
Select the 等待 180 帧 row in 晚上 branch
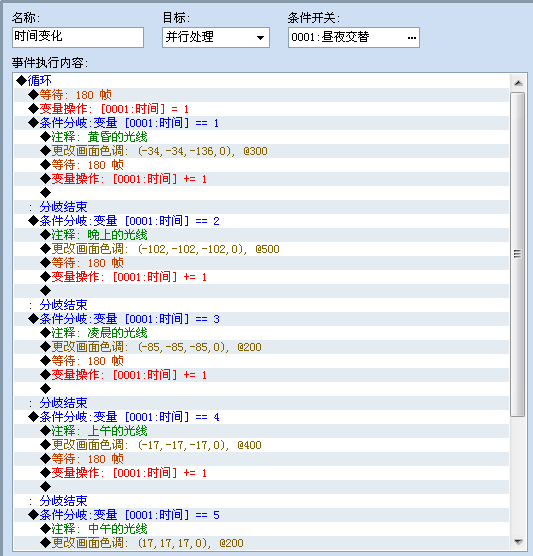click(261, 263)
